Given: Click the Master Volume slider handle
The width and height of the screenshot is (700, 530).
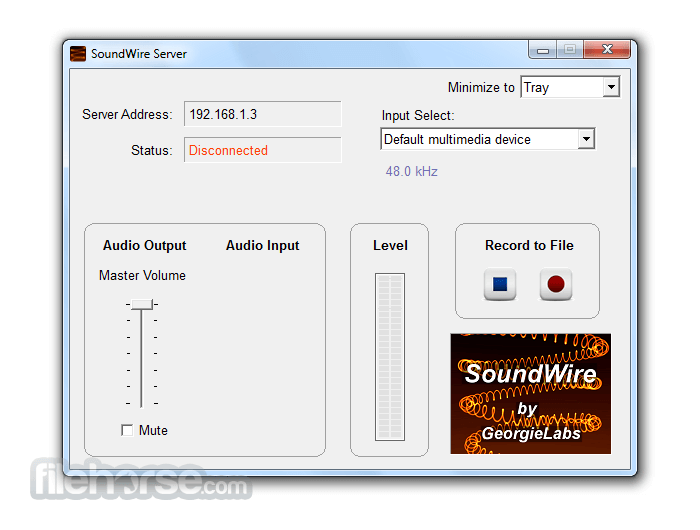Looking at the screenshot, I should (142, 304).
